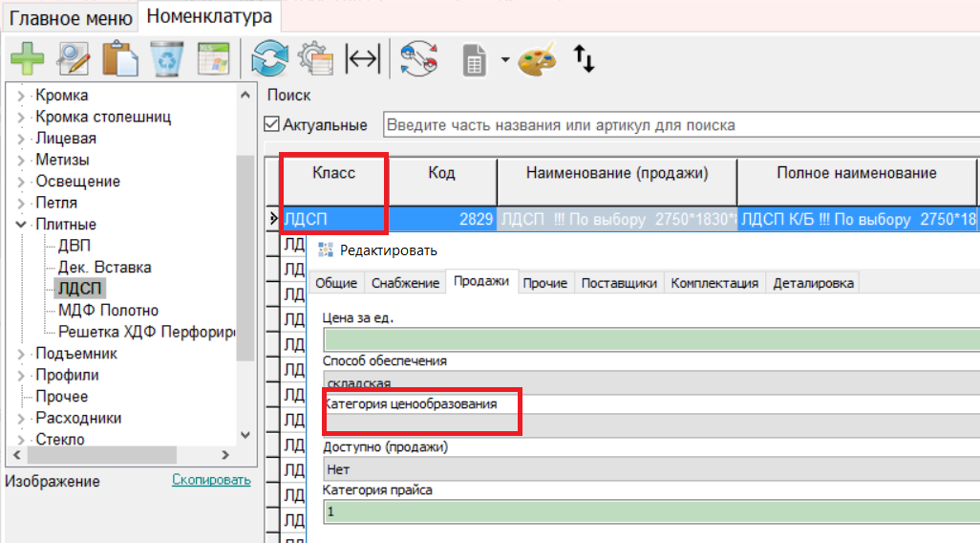Click the XLS Excel export icon
This screenshot has width=980, height=543.
214,59
